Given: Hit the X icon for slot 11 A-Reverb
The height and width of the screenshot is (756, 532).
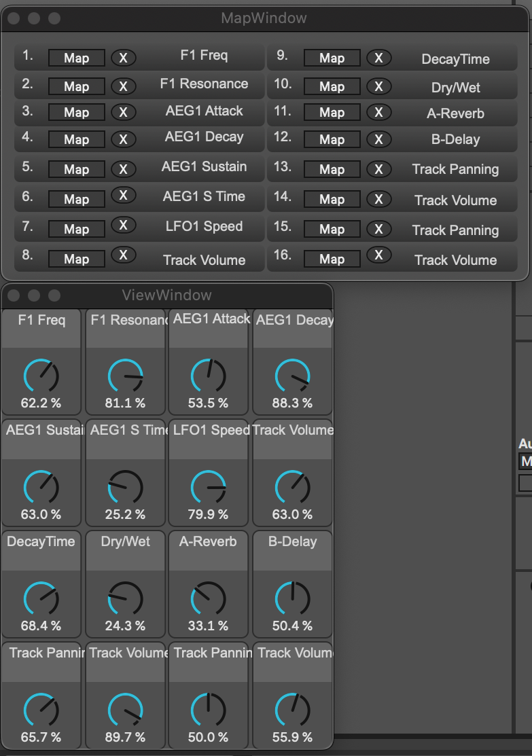Looking at the screenshot, I should click(378, 112).
